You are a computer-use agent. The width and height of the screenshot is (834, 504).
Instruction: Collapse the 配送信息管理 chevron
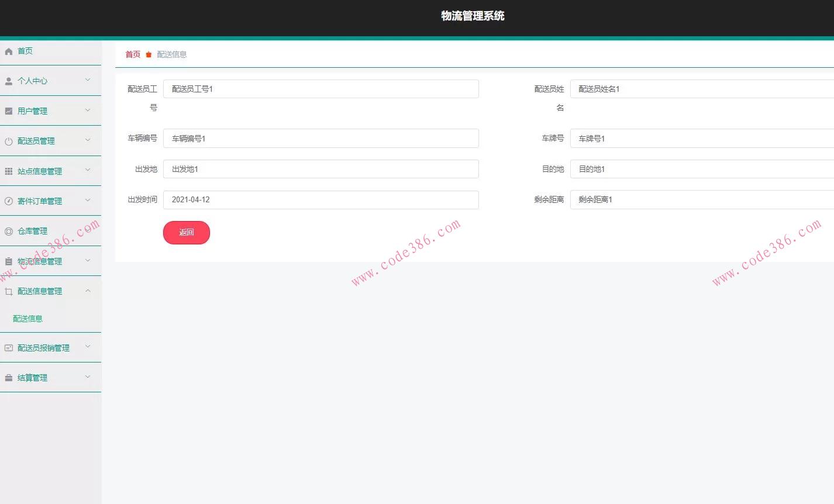click(88, 290)
